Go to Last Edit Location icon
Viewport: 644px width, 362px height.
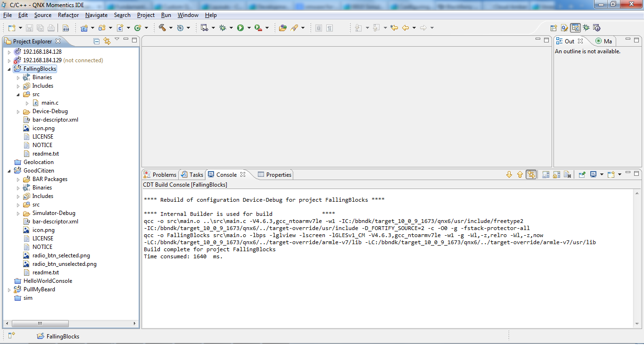click(x=394, y=28)
